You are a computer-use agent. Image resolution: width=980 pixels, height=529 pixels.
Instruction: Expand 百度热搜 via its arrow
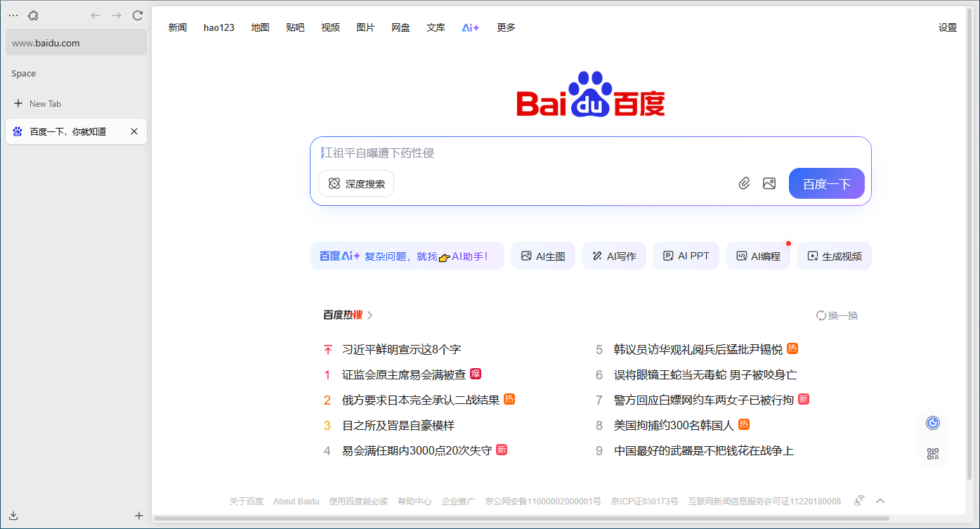click(371, 315)
